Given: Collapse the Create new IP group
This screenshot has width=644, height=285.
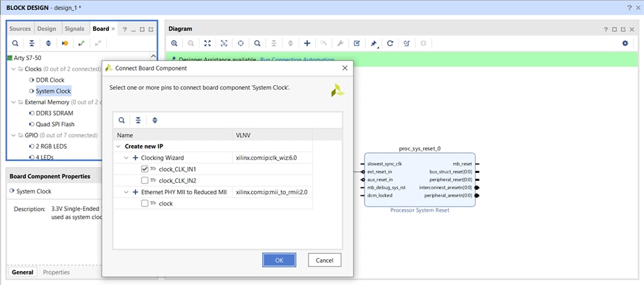Looking at the screenshot, I should click(118, 146).
